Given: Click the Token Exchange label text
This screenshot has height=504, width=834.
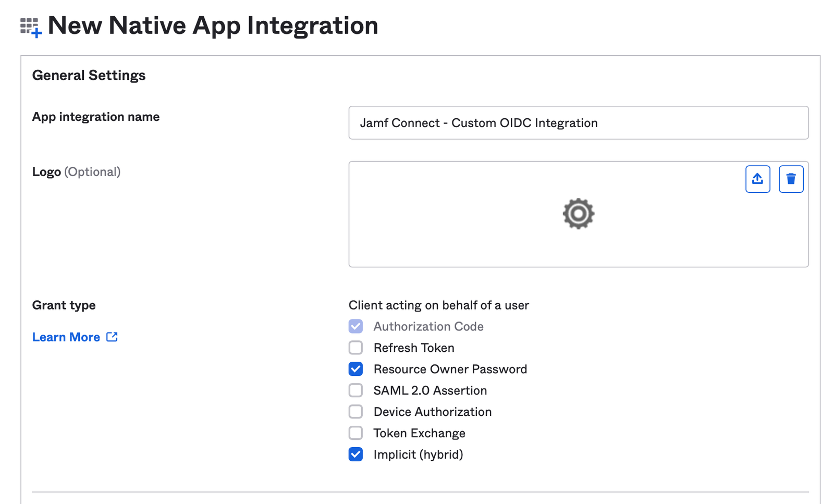Looking at the screenshot, I should (420, 433).
